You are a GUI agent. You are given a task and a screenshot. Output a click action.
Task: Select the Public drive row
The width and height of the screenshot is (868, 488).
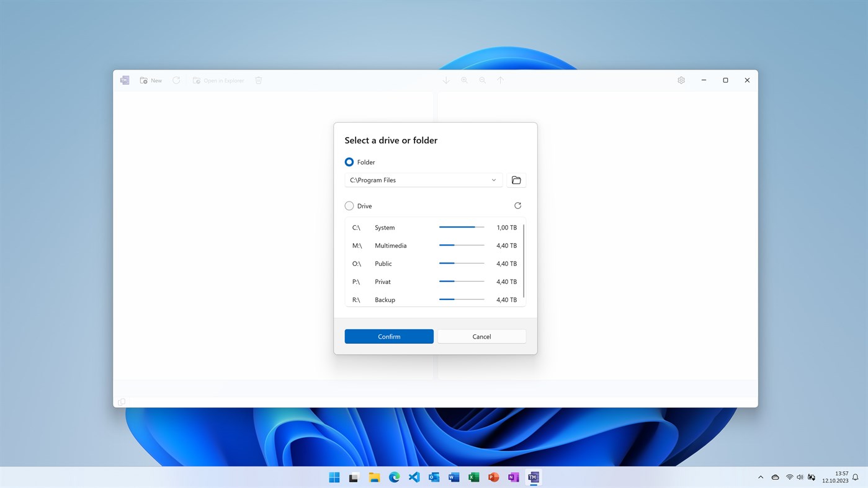(x=434, y=264)
